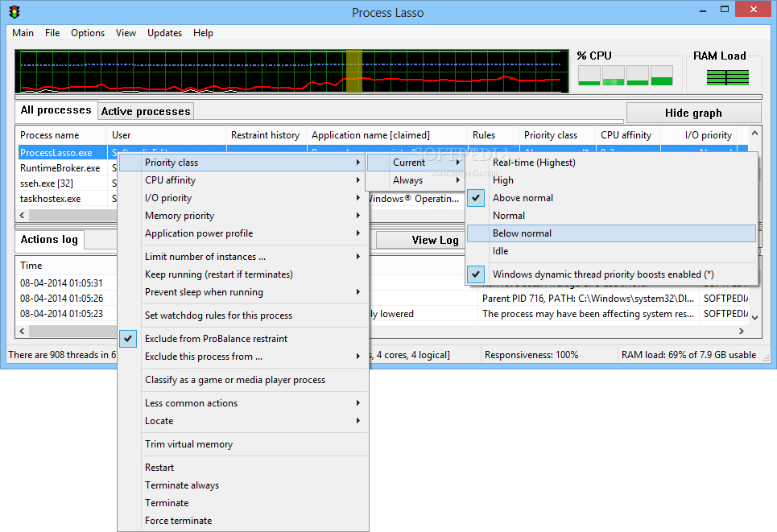This screenshot has width=777, height=532.
Task: Sort by Application name [claimed] column
Action: [x=386, y=134]
